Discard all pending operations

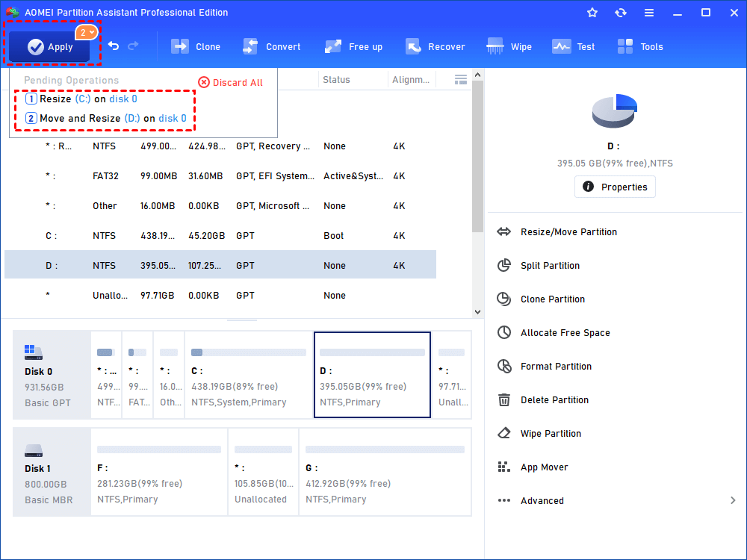click(x=231, y=82)
